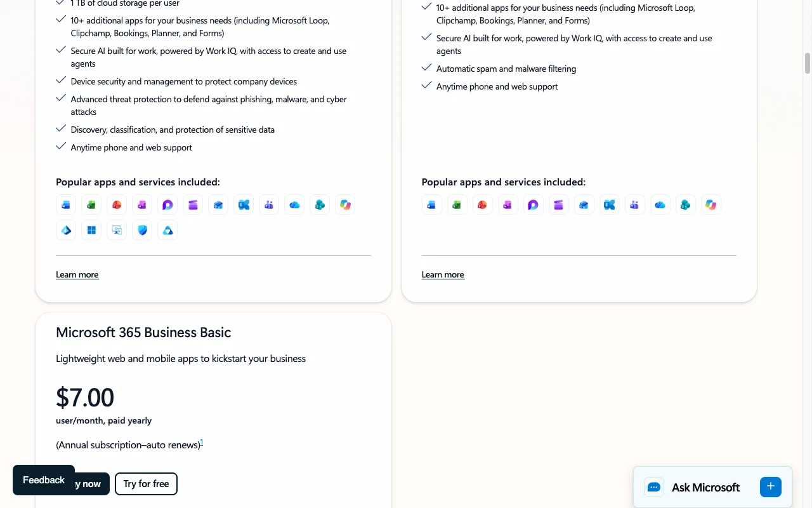Viewport: 812px width, 508px height.
Task: Click the page vertical scrollbar thumb
Action: 808,63
